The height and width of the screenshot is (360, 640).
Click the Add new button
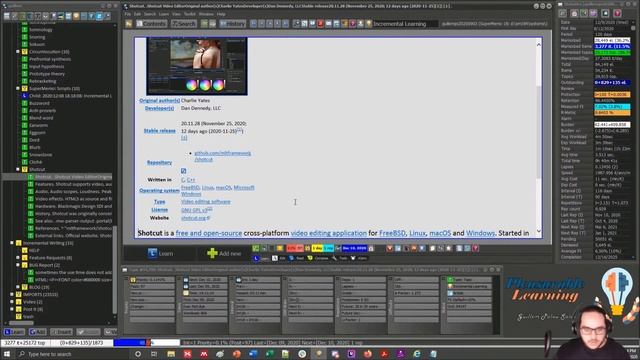click(224, 253)
